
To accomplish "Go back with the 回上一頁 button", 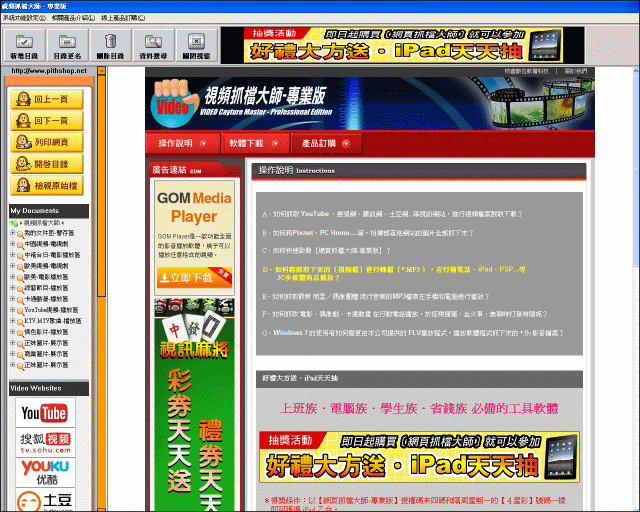I will pos(47,99).
